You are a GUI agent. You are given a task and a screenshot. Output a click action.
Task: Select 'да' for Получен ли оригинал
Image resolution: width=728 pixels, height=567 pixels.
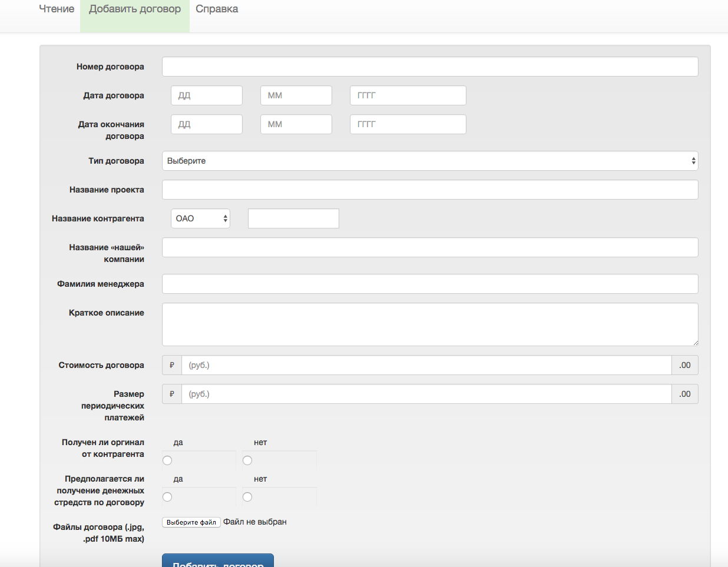167,460
